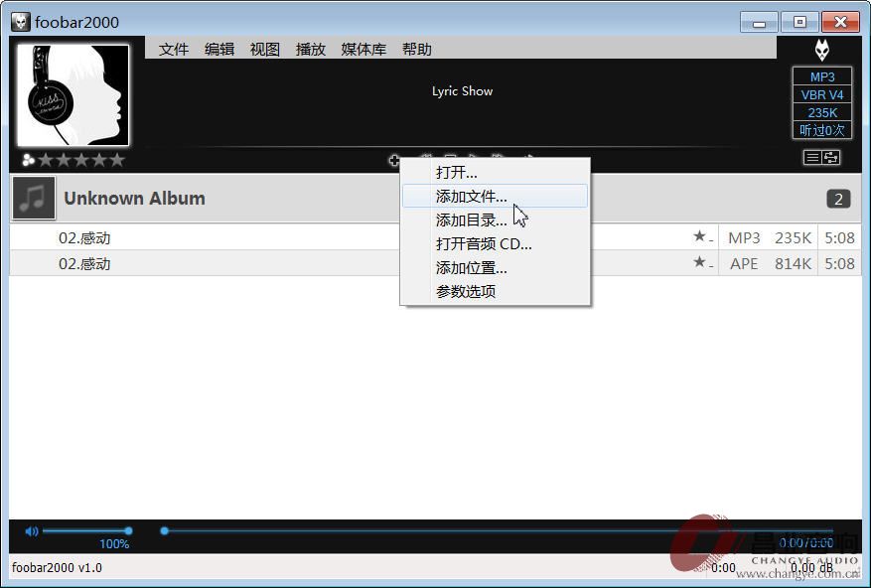Click the Lyric Show panel
The image size is (871, 588).
pyautogui.click(x=462, y=91)
